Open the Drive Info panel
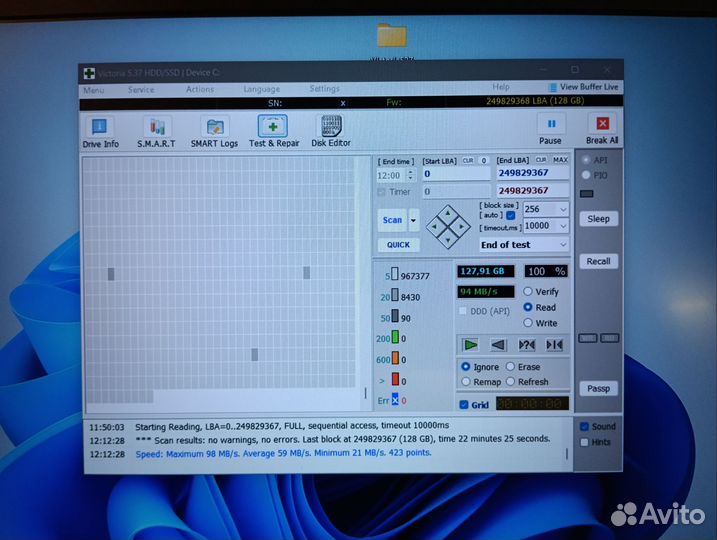717x540 pixels. 100,132
